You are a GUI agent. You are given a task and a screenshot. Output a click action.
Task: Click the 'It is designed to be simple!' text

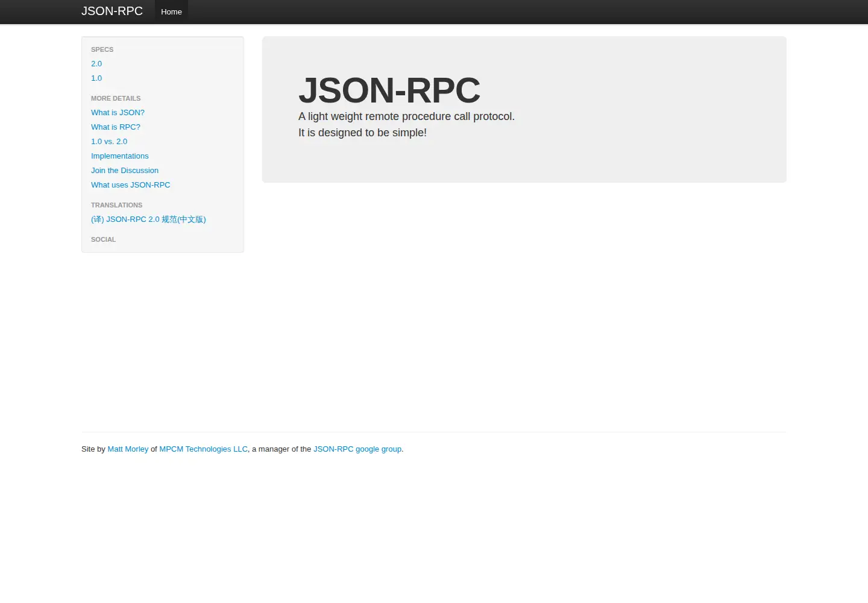coord(362,133)
